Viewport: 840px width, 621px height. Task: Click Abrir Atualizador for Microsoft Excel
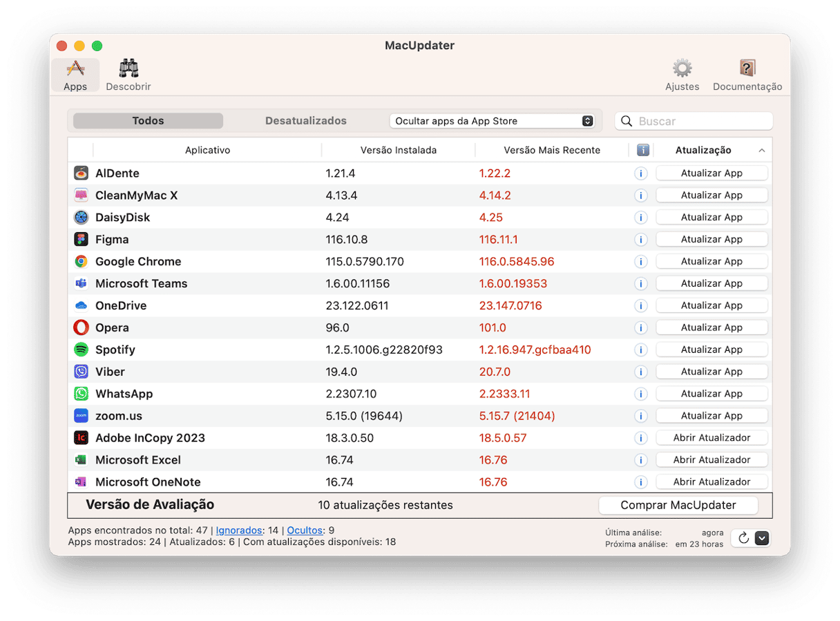tap(712, 460)
